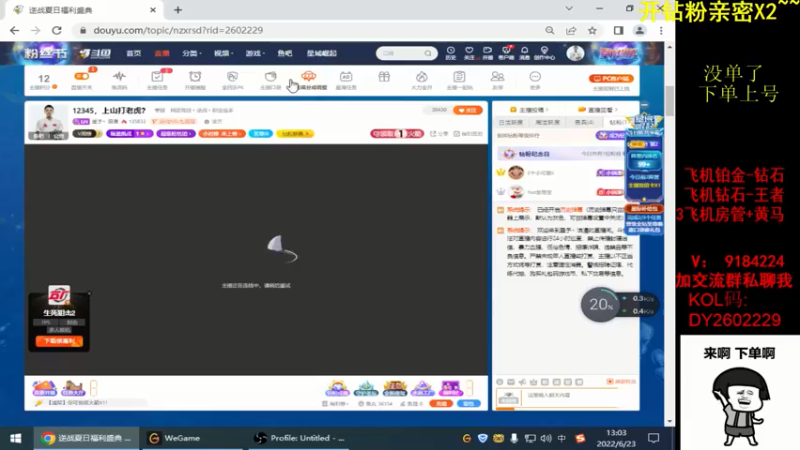Expand the 视频 dropdown menu
800x450 pixels.
click(x=223, y=53)
